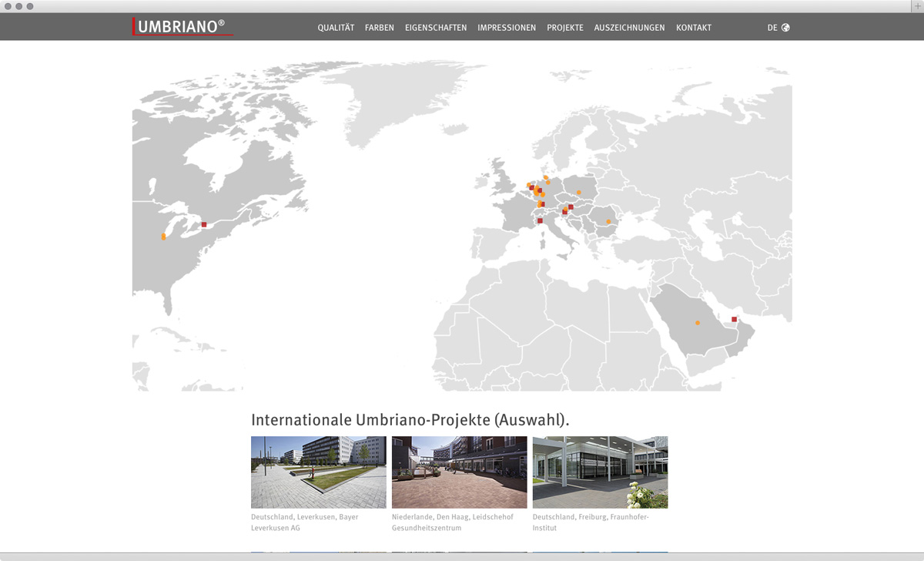This screenshot has height=561, width=924.
Task: Click caption 'Deutschland, Freiburg, Fraunhofer-Institut'
Action: point(591,522)
